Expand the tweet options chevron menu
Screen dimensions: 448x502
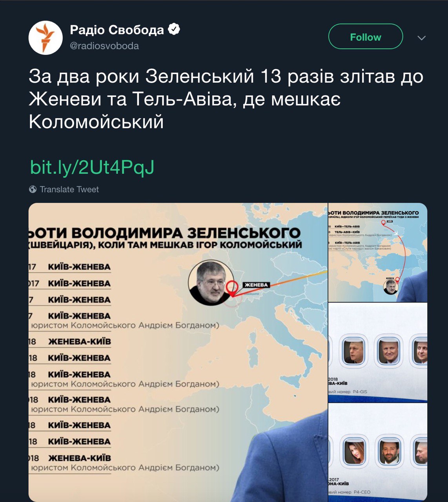[x=422, y=38]
